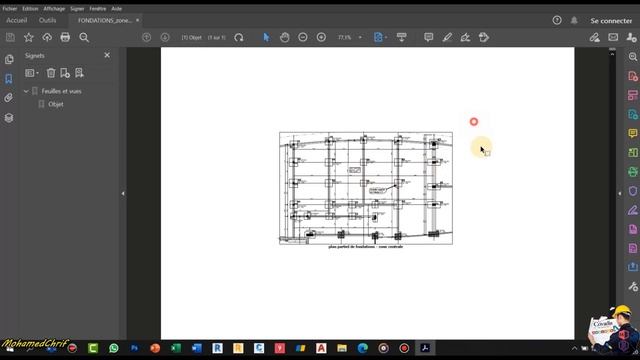Collapse the left navigation pane arrow

123,193
